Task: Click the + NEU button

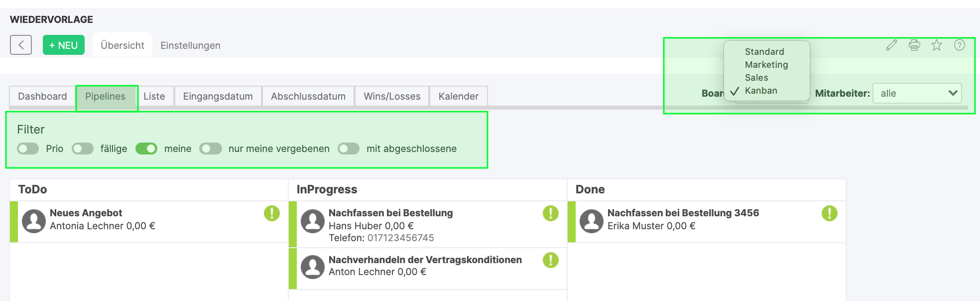Action: pos(64,45)
